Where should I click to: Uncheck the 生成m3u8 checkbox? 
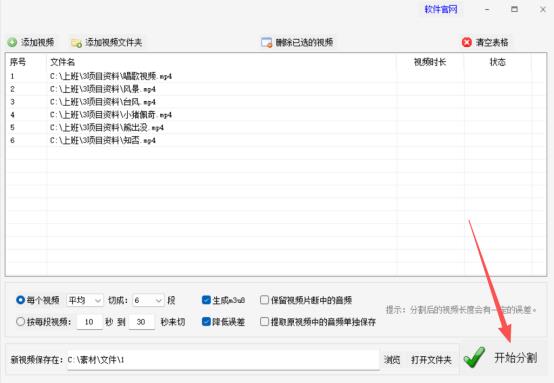point(206,300)
